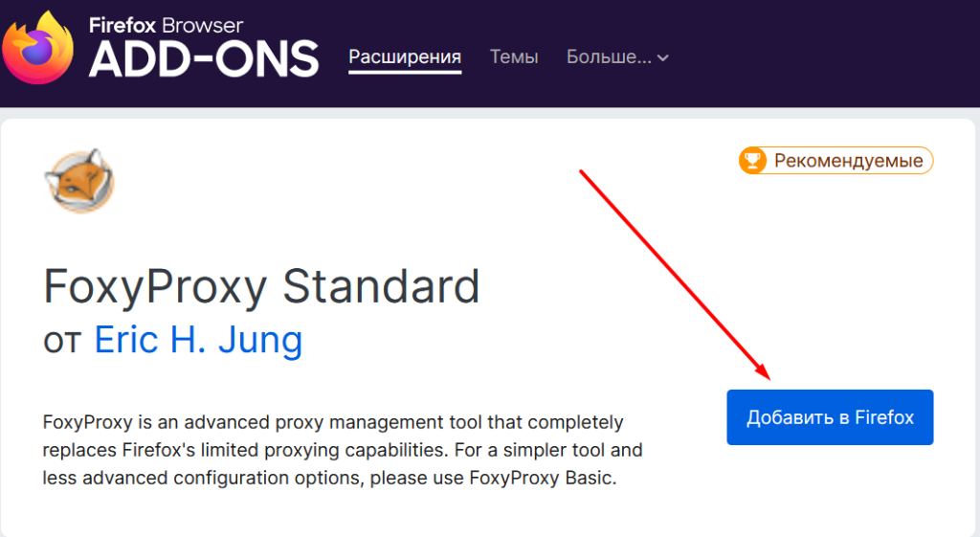This screenshot has width=980, height=537.
Task: Click the Рекомендуемые badge label
Action: point(848,161)
